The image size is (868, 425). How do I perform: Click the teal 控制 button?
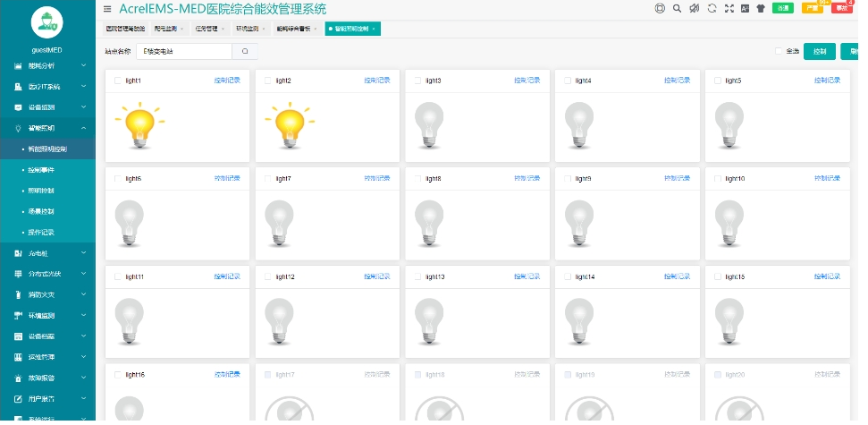tap(820, 52)
